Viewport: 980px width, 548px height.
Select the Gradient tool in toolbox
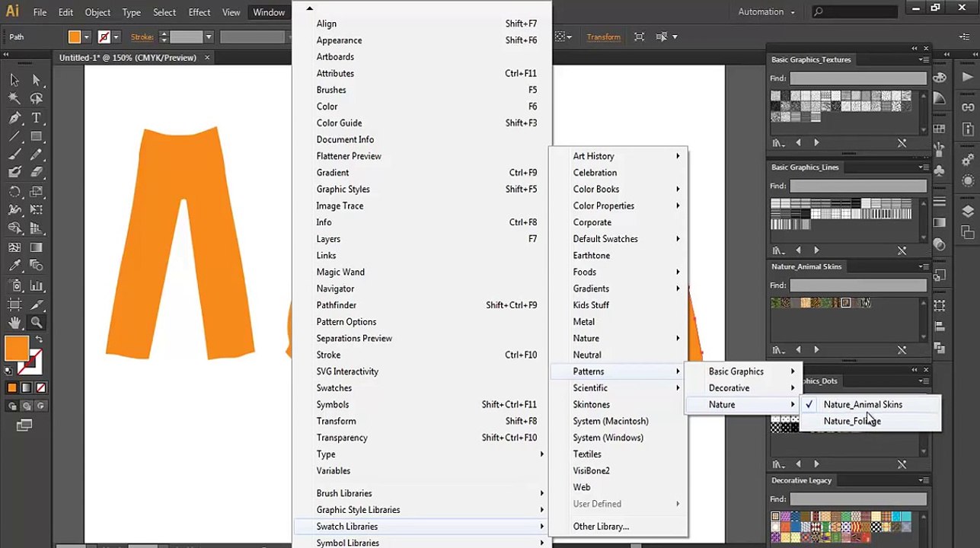(36, 247)
